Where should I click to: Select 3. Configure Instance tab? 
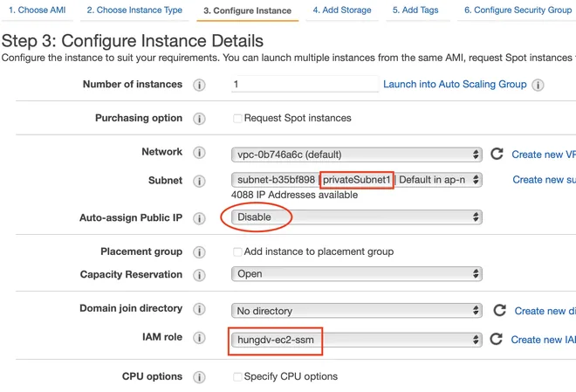click(247, 10)
